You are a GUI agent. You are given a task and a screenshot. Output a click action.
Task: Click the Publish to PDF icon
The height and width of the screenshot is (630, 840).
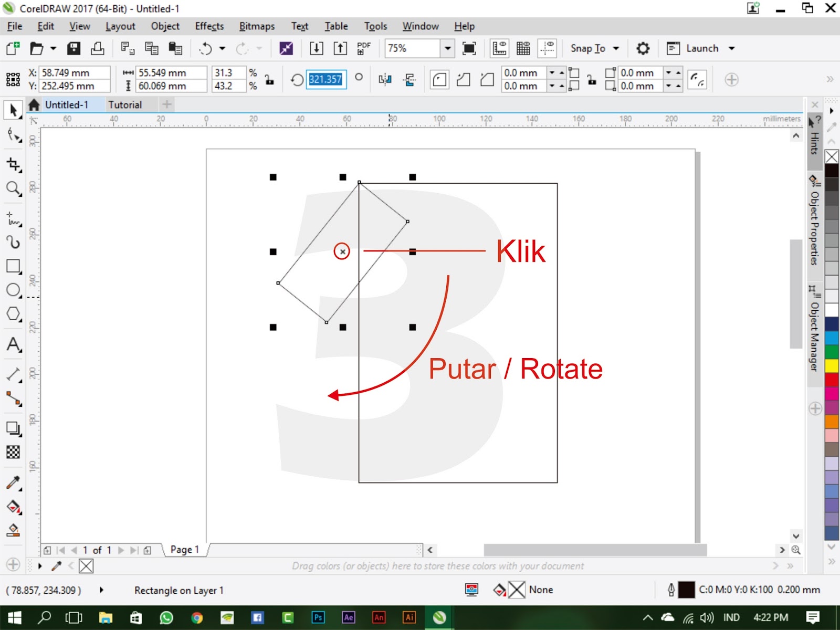tap(364, 48)
